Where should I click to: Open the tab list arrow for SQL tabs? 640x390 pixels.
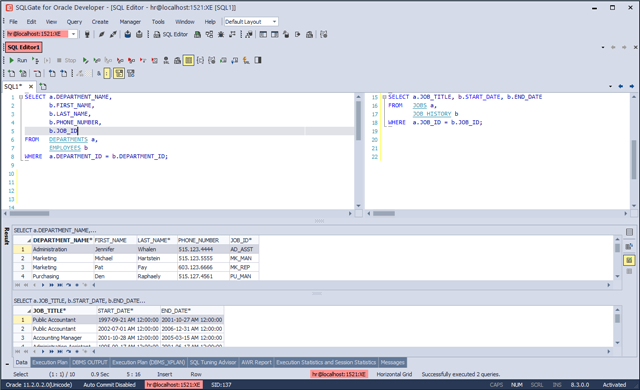tap(611, 86)
